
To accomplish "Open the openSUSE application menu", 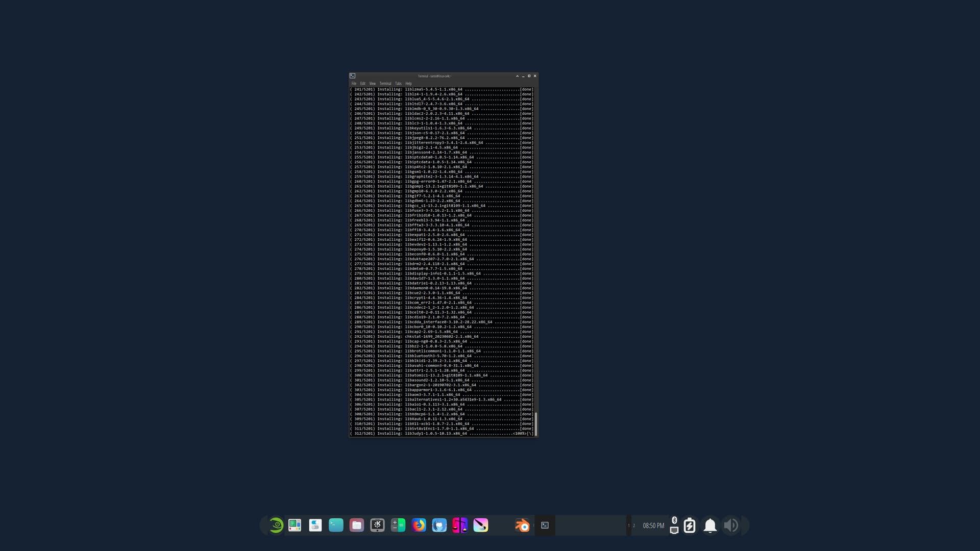I will tap(276, 525).
